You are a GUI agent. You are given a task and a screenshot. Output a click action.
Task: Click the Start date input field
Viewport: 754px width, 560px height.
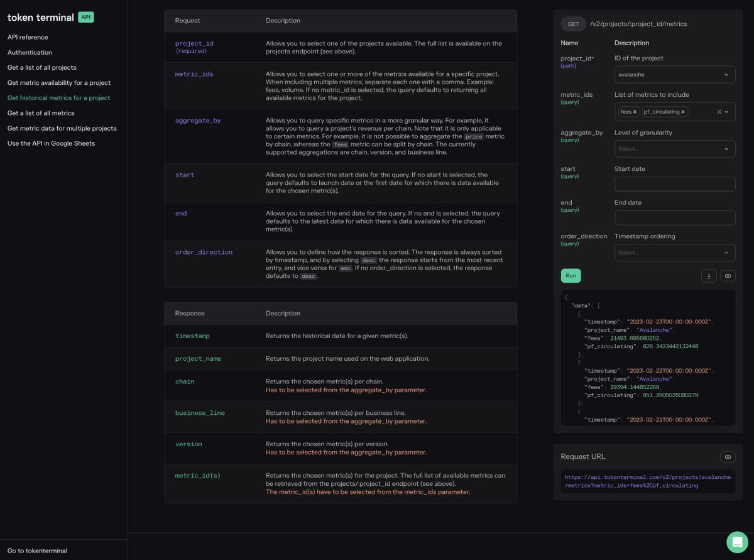pyautogui.click(x=675, y=184)
